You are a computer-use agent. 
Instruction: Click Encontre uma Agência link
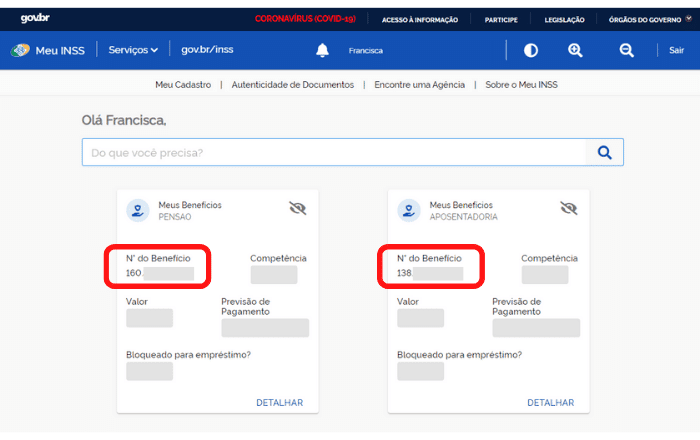[x=419, y=85]
